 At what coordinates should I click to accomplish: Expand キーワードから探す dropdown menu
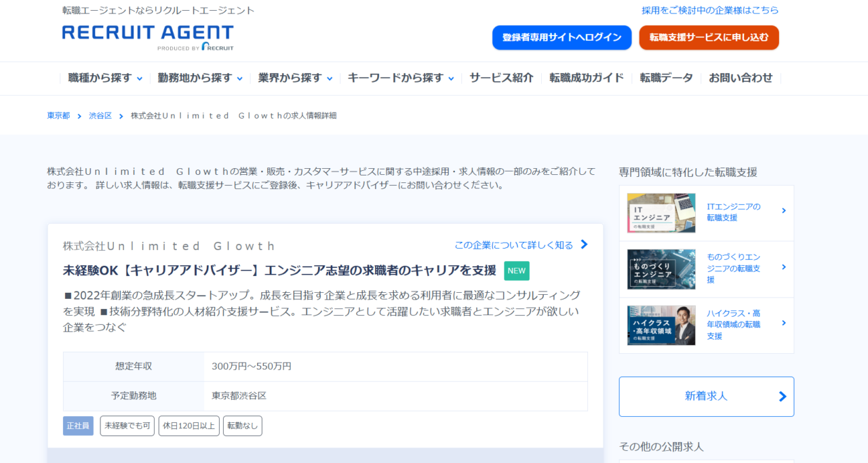point(401,78)
